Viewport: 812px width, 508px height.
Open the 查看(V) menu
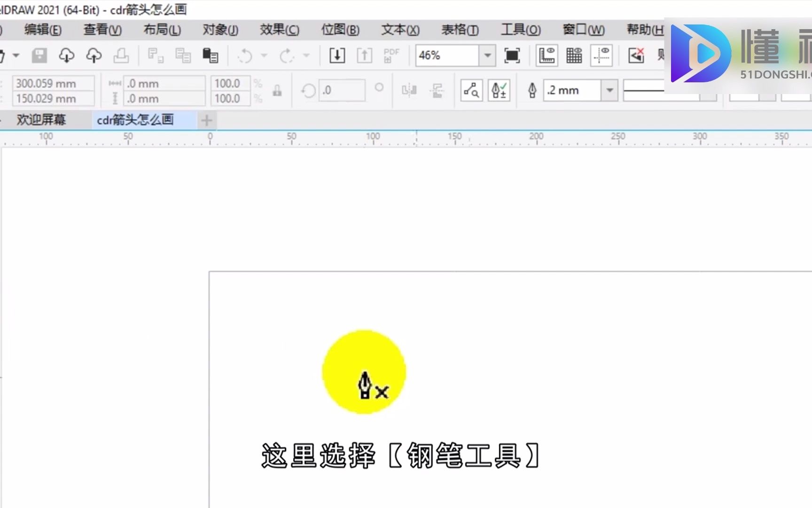[x=102, y=30]
